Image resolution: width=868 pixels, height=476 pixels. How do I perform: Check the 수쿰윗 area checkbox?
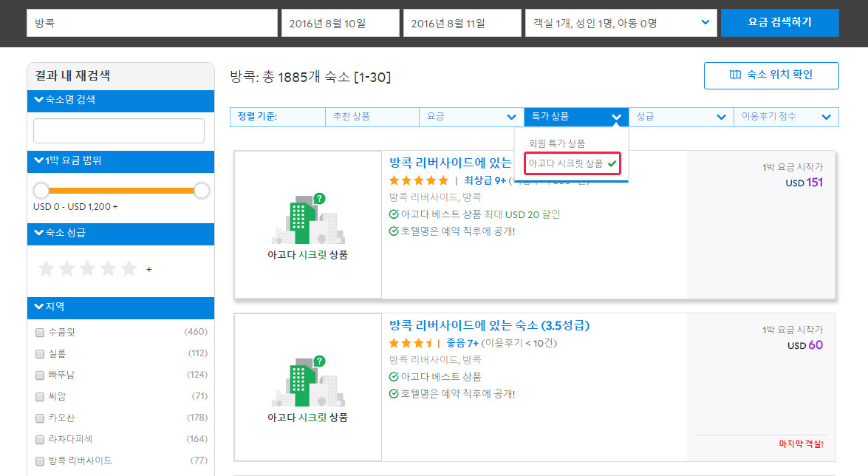pos(40,333)
